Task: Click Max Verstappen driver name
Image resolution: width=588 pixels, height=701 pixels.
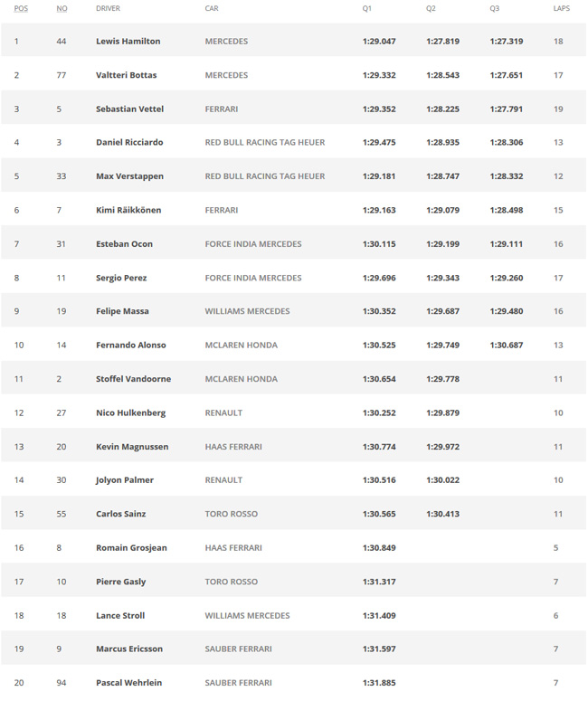Action: coord(129,176)
